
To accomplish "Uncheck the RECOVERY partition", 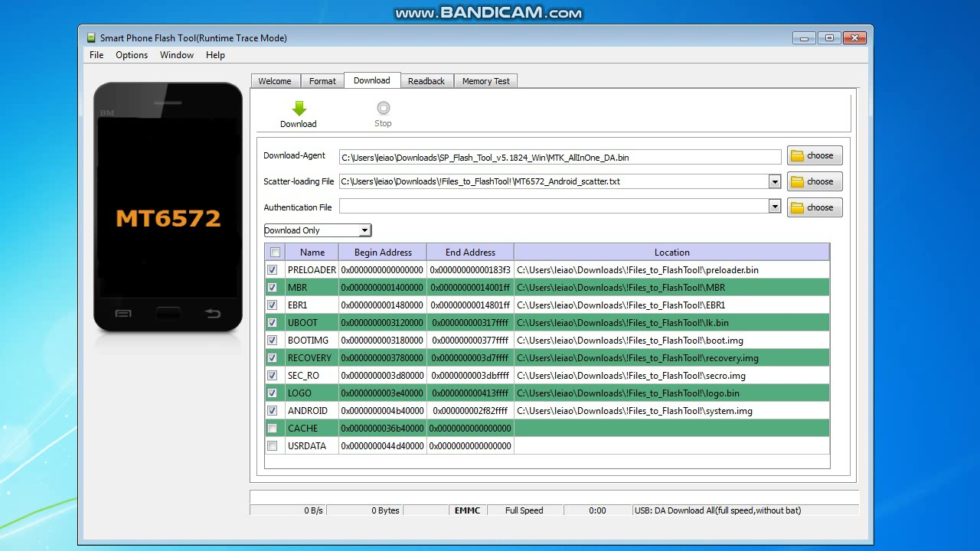I will (272, 358).
